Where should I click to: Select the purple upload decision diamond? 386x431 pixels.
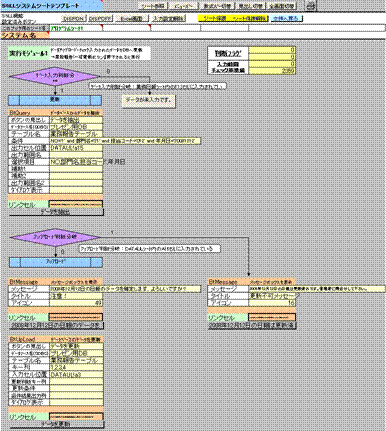(55, 237)
